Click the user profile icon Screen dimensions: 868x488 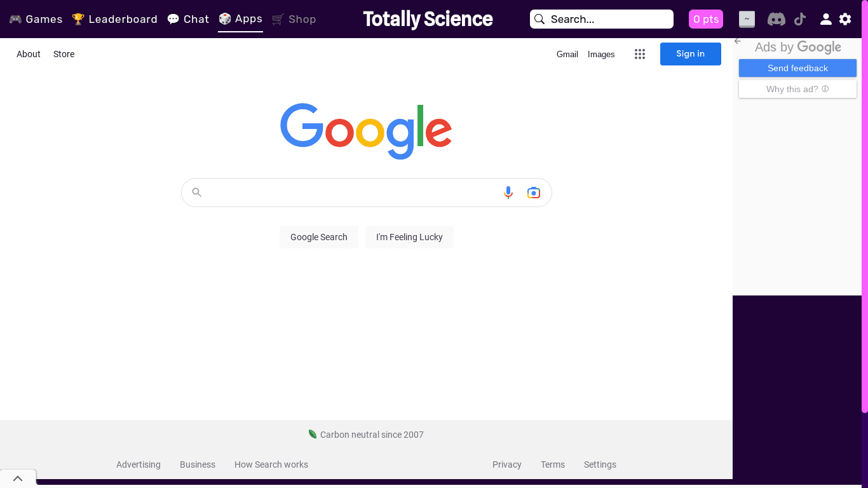825,19
